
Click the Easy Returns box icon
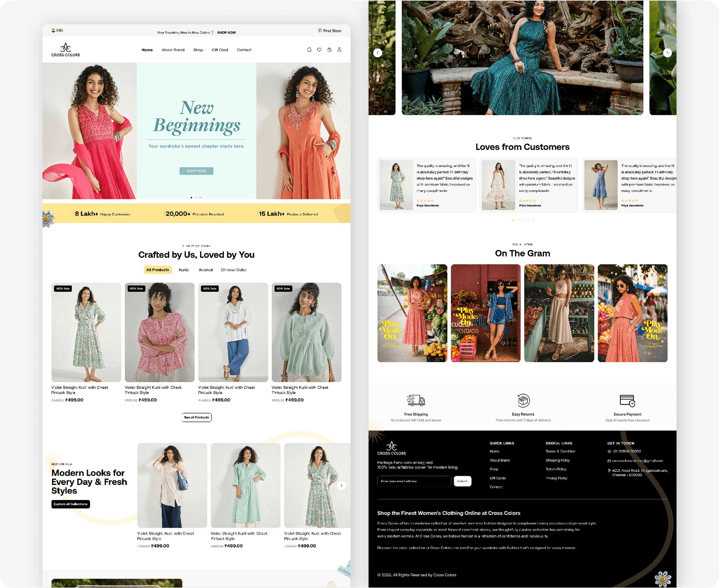[524, 400]
